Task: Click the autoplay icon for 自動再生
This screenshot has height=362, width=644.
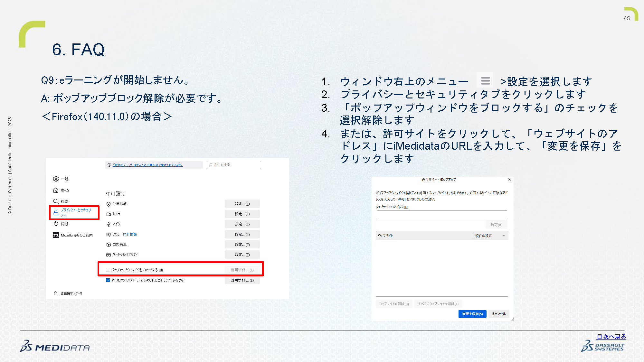Action: [x=109, y=245]
